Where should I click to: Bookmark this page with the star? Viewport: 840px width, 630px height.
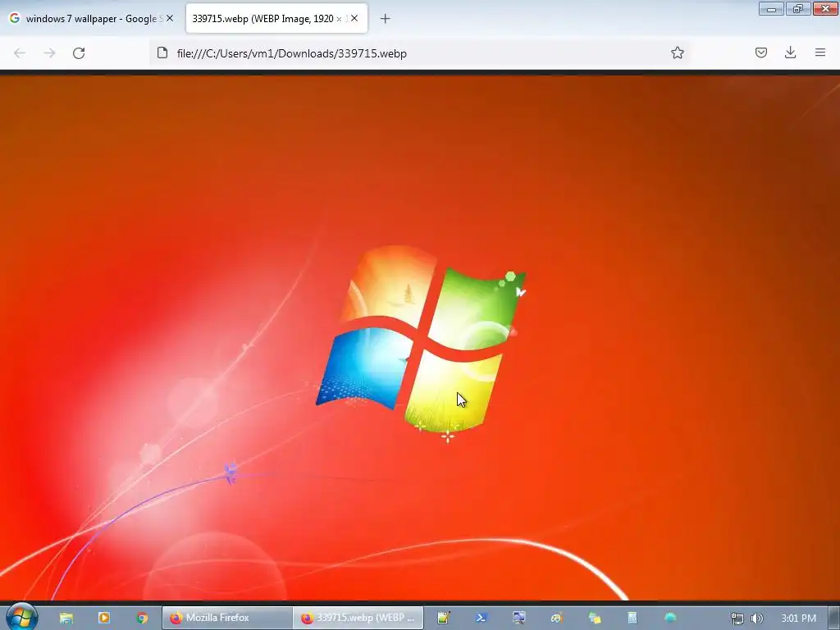(677, 52)
